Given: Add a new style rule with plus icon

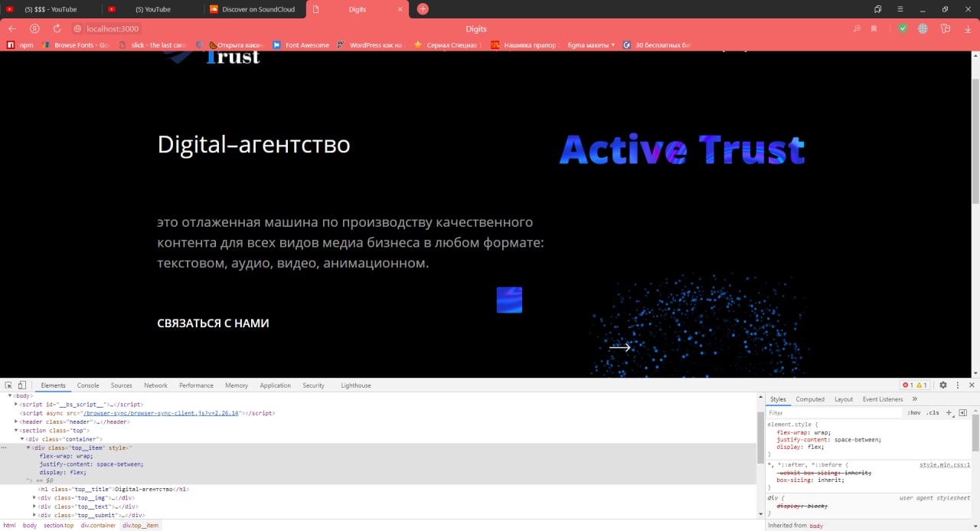Looking at the screenshot, I should tap(949, 412).
